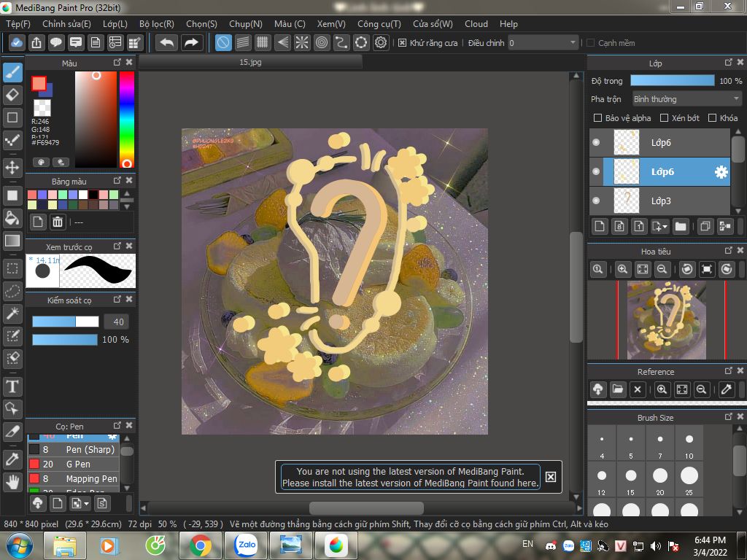Zoom out on the Navigator panel
The width and height of the screenshot is (747, 560).
point(662,270)
